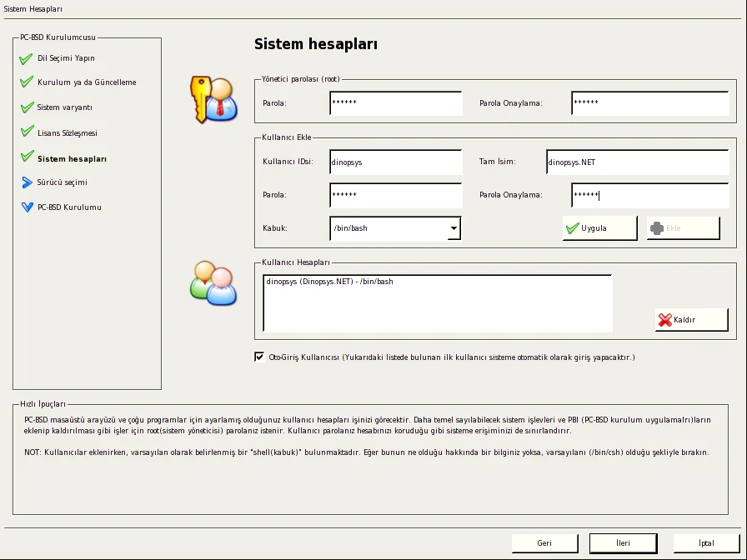
Task: Click the green check beside Sistem varyantı
Action: pos(28,107)
